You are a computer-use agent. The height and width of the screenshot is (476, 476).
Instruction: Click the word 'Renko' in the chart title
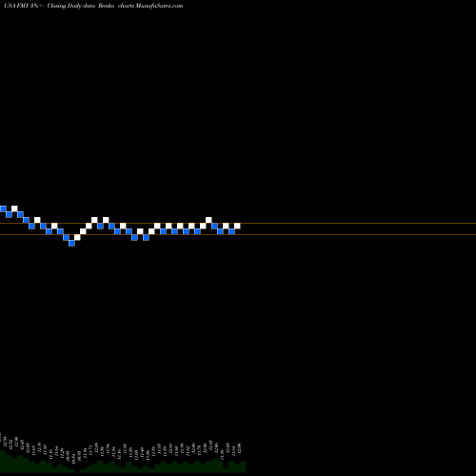pos(107,6)
